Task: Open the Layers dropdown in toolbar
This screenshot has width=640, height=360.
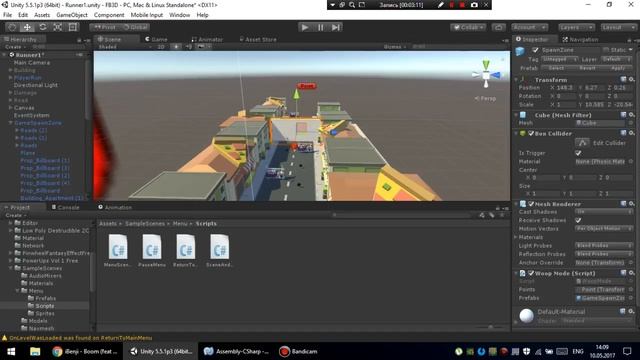Action: click(x=576, y=27)
